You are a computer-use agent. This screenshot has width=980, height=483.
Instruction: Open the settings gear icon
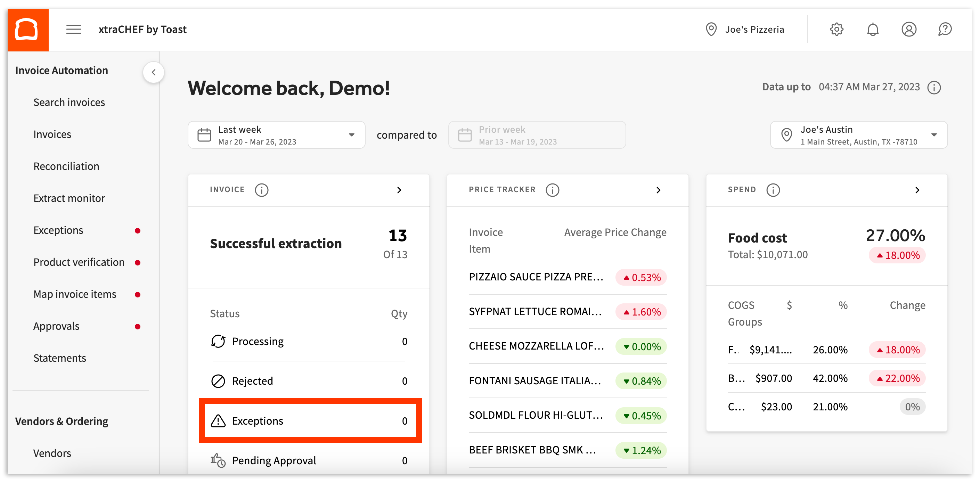pyautogui.click(x=836, y=29)
